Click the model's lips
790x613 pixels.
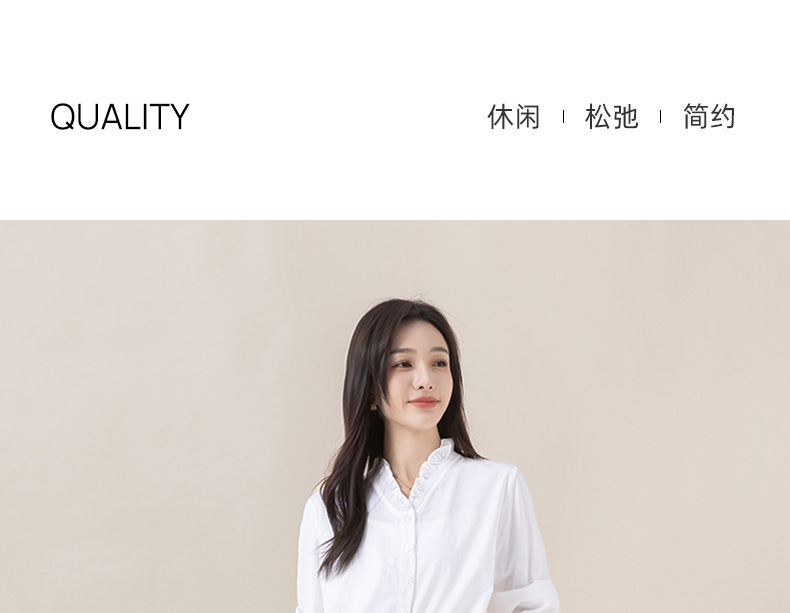[423, 402]
